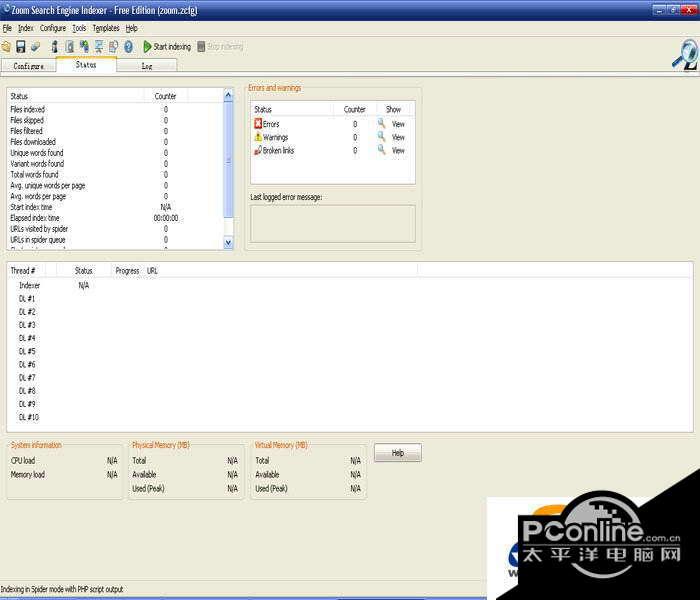
Task: Click the CPU load label
Action: click(x=23, y=460)
